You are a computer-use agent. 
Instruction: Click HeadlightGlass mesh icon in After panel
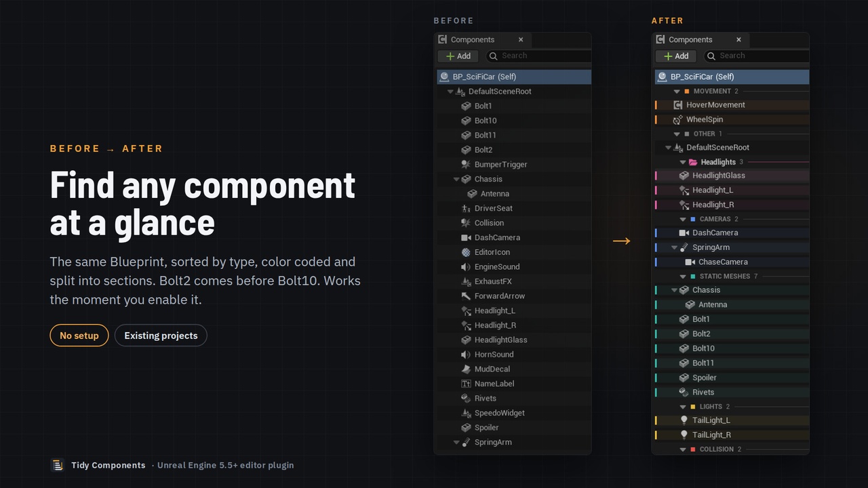pos(684,176)
